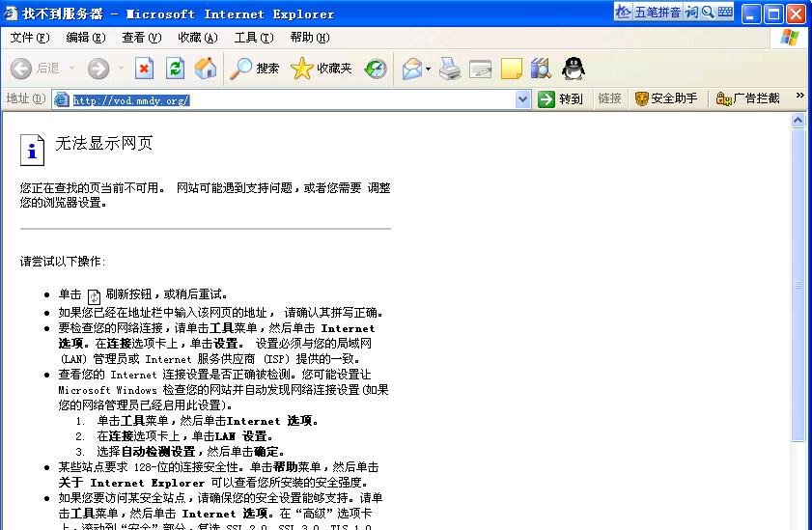
Task: Launch the QQ penguin icon
Action: click(x=574, y=69)
